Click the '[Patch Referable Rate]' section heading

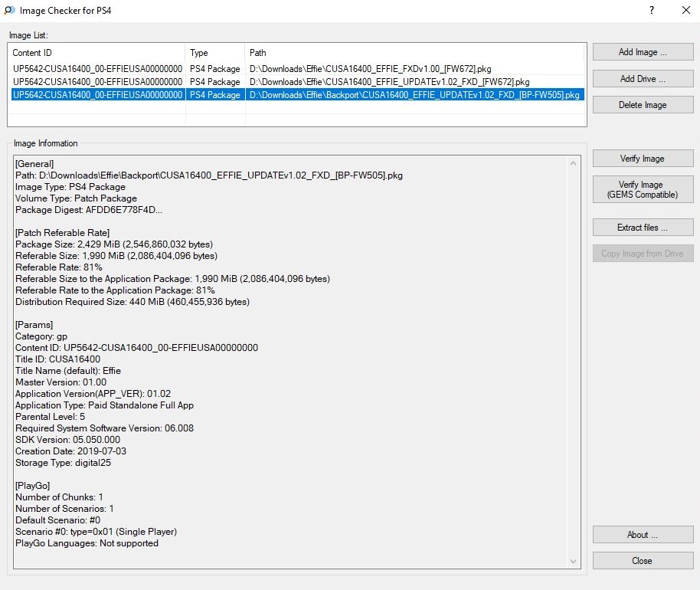[x=62, y=233]
